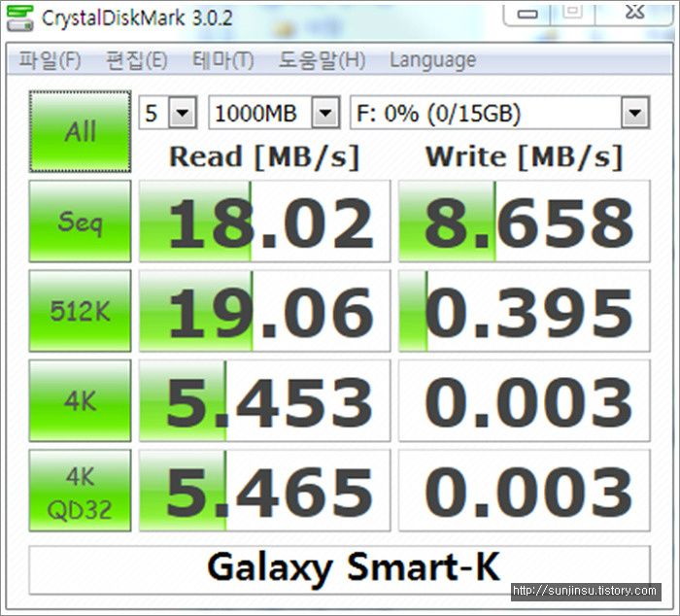Click the Read [MB/s] column header
The height and width of the screenshot is (616, 680).
pos(264,156)
